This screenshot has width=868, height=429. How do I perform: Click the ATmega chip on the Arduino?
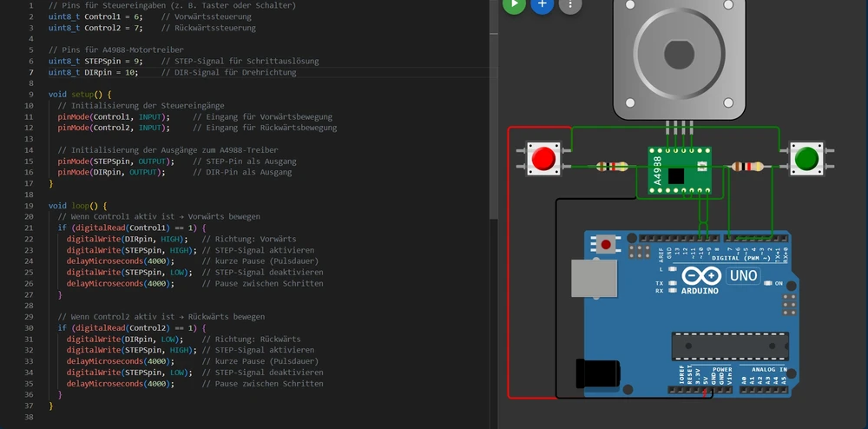click(729, 346)
